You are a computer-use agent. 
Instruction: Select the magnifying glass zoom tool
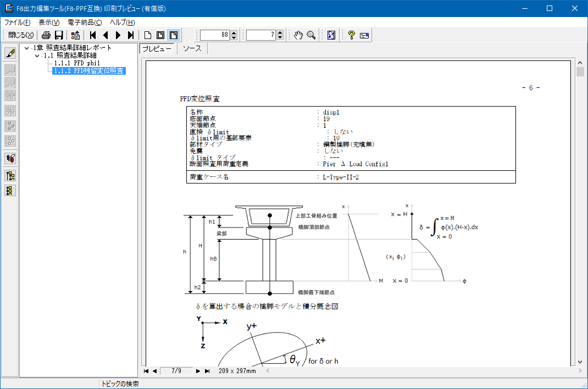(x=311, y=35)
